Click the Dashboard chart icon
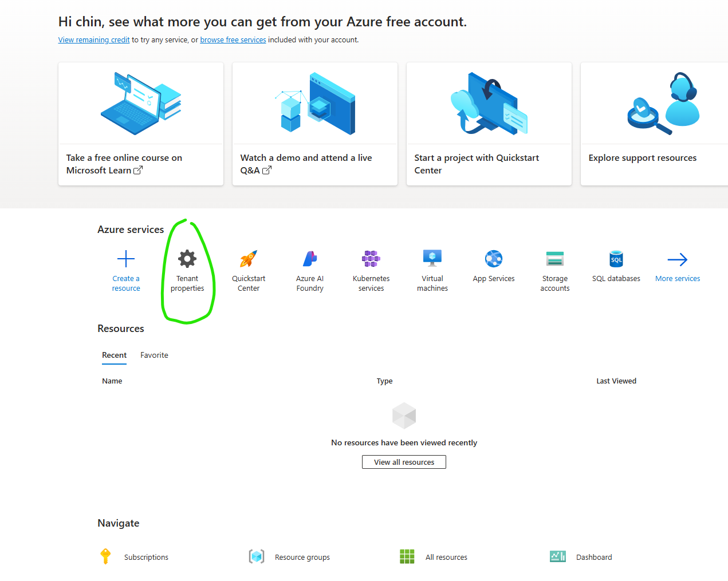The image size is (728, 581). (x=558, y=556)
